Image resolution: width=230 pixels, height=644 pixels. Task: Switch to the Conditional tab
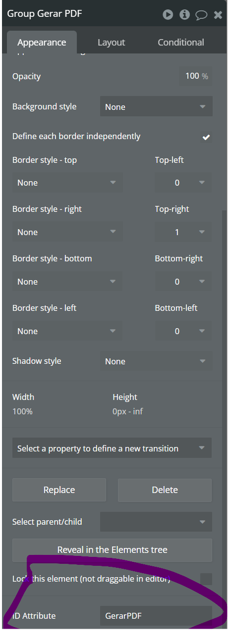[x=181, y=43]
